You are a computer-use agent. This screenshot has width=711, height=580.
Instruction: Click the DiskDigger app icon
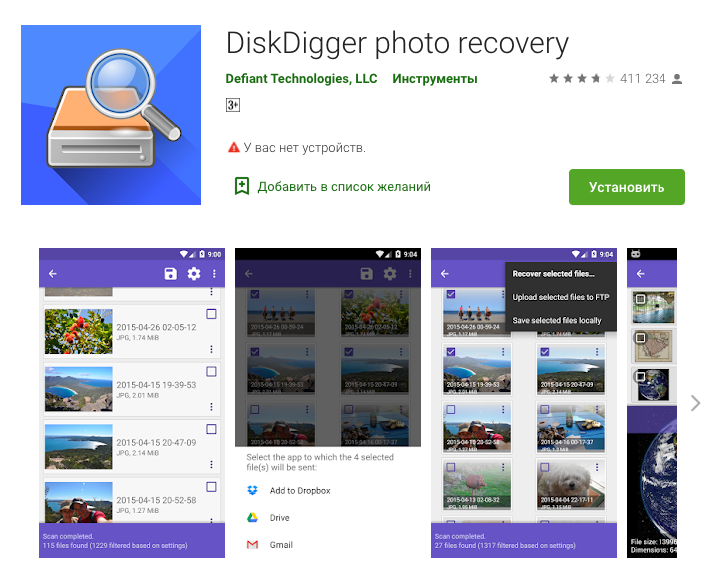coord(111,115)
